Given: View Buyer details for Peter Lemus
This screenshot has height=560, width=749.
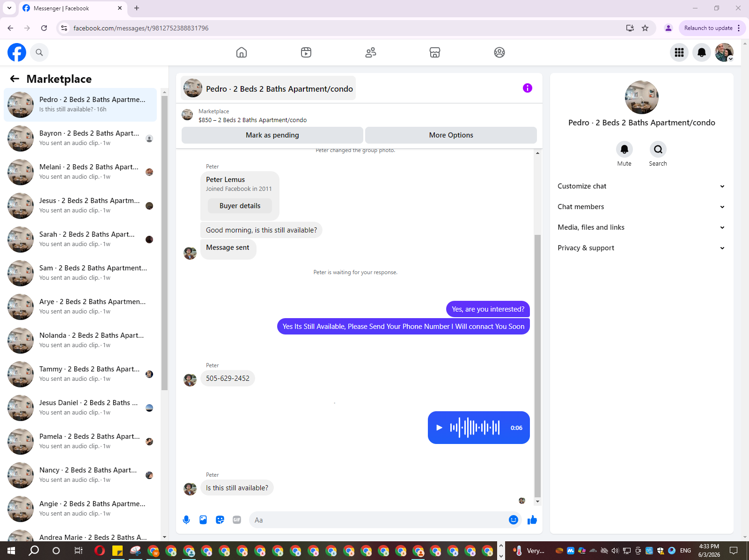Looking at the screenshot, I should (240, 206).
